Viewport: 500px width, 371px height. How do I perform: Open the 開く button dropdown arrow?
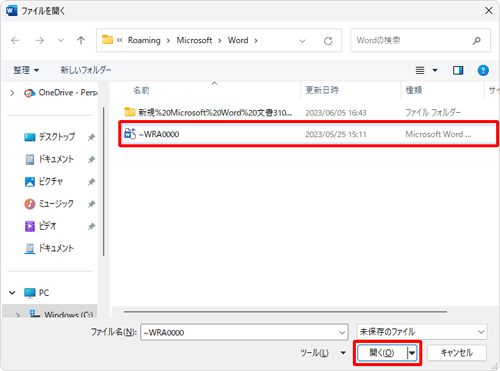[x=412, y=353]
